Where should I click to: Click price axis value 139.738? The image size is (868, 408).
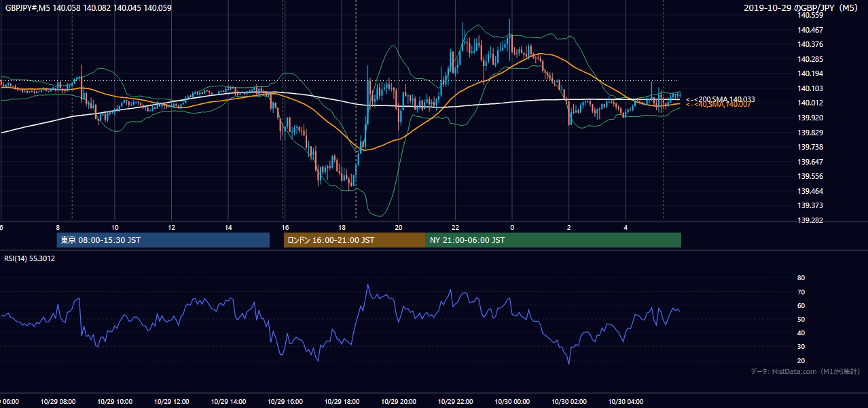point(810,147)
